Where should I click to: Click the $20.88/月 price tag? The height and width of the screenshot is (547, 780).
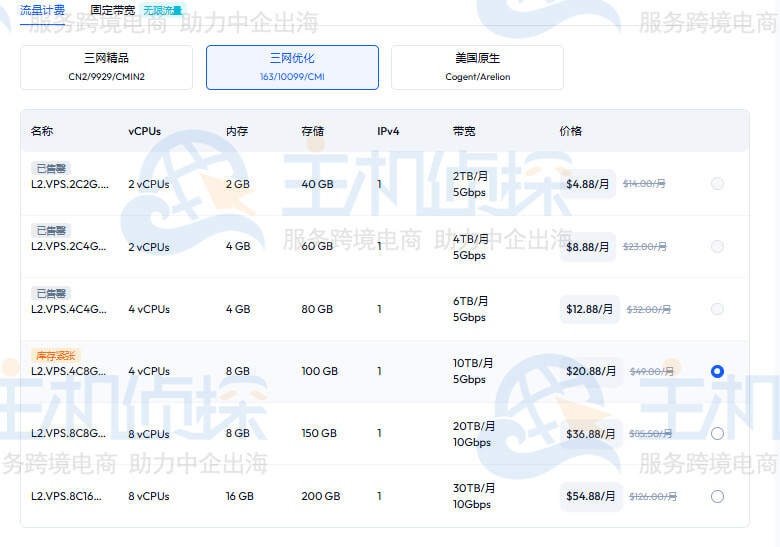(x=591, y=371)
